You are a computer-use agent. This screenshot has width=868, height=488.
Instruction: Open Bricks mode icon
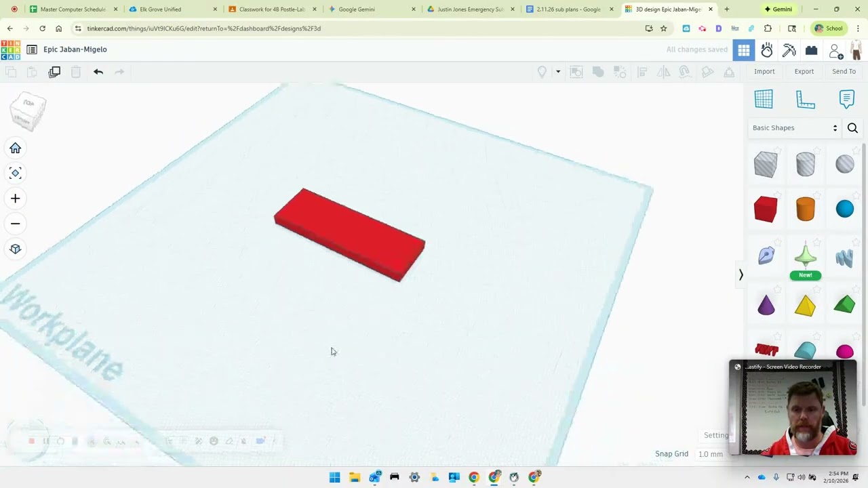(x=812, y=50)
